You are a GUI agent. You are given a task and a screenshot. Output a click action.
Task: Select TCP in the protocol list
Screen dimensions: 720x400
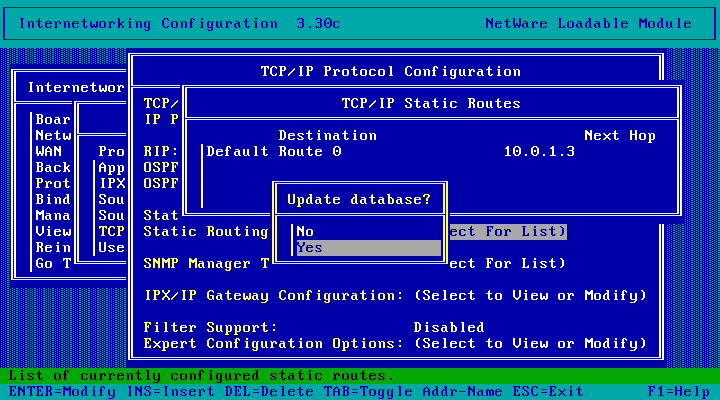[112, 231]
